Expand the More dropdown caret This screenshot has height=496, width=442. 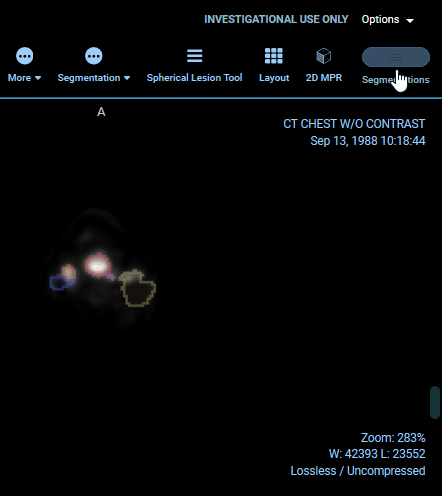point(38,78)
